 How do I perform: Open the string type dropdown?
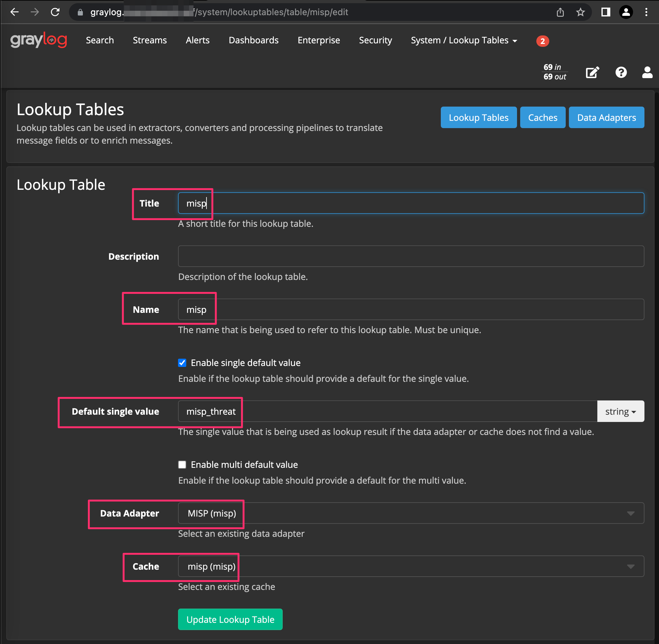coord(620,411)
